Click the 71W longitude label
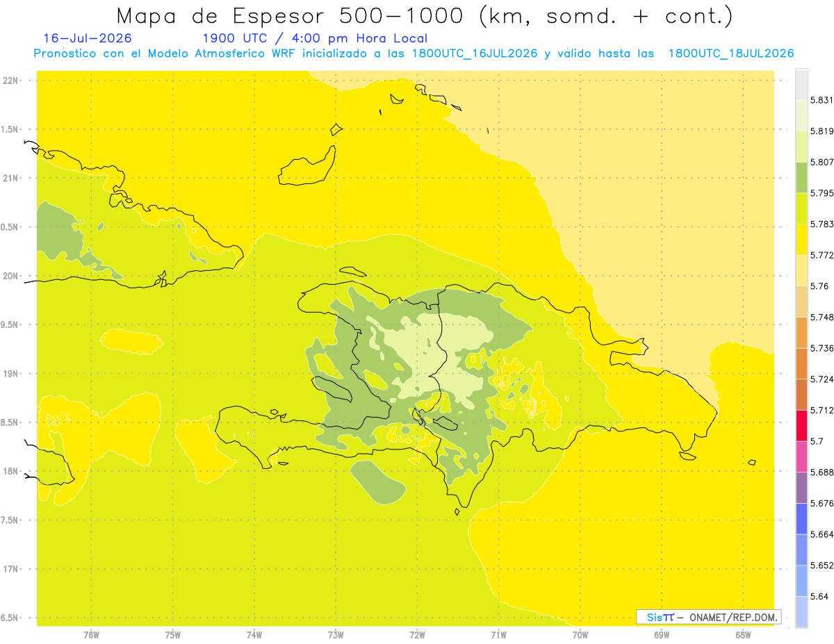Image resolution: width=834 pixels, height=644 pixels. click(x=498, y=635)
